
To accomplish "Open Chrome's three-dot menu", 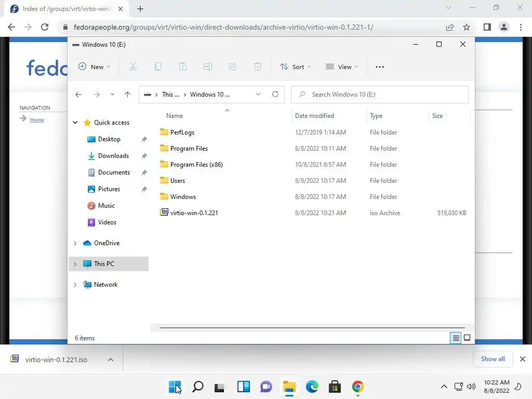I will (521, 27).
